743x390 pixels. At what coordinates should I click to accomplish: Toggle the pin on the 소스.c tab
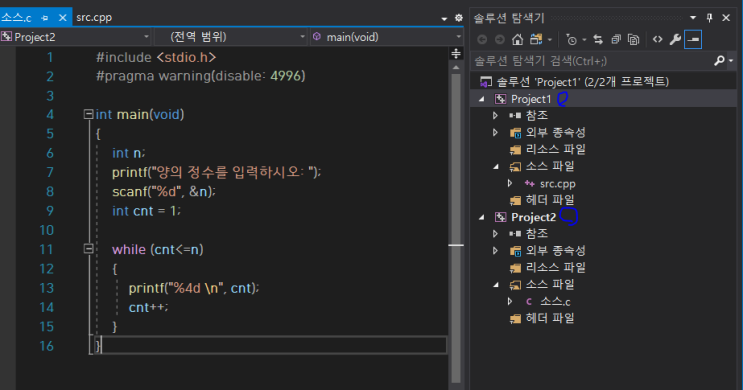point(45,18)
